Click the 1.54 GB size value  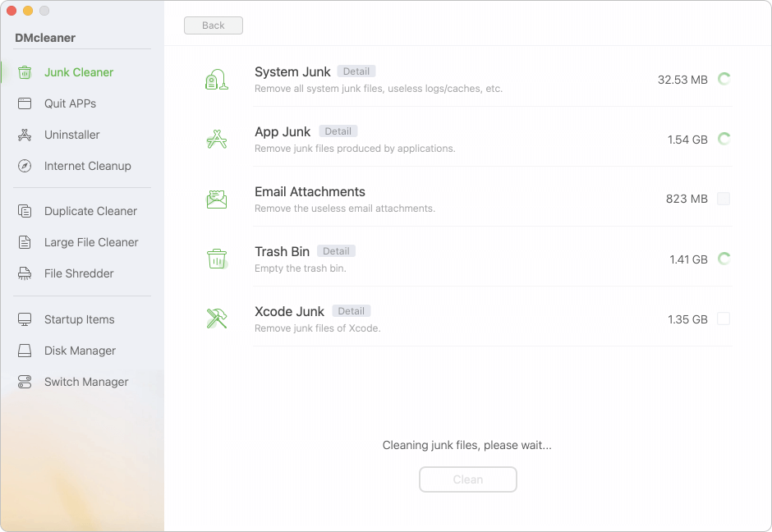[687, 140]
